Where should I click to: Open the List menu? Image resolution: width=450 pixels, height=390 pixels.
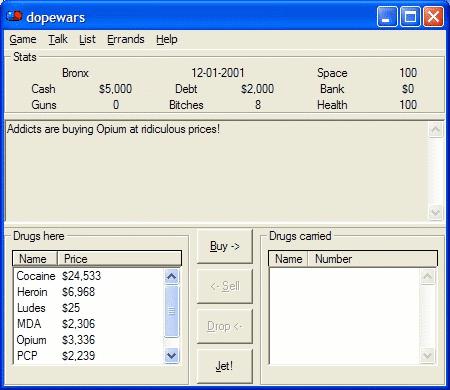point(87,39)
